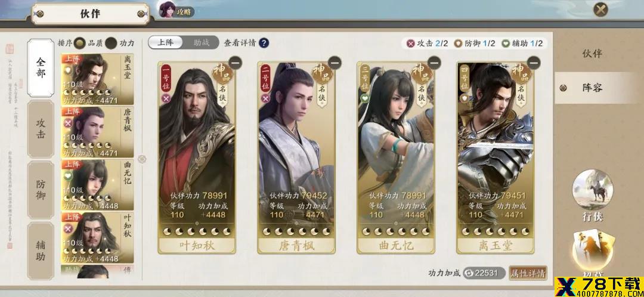Open the 查看详情 question mark help

264,43
